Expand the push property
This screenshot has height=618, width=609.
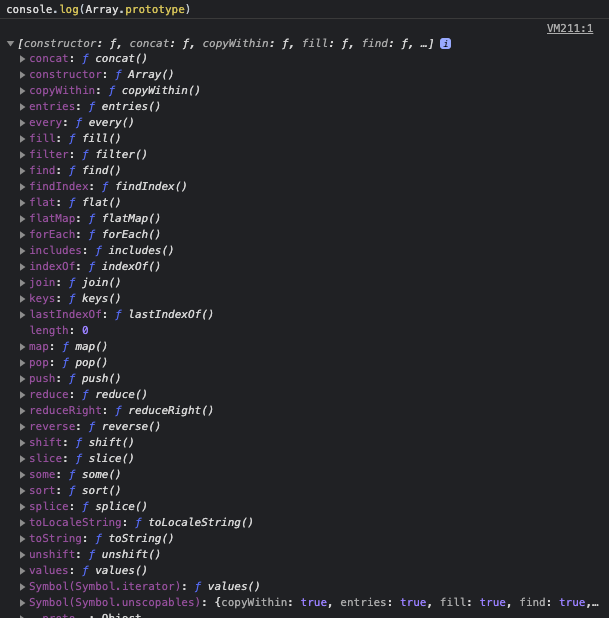pyautogui.click(x=22, y=379)
